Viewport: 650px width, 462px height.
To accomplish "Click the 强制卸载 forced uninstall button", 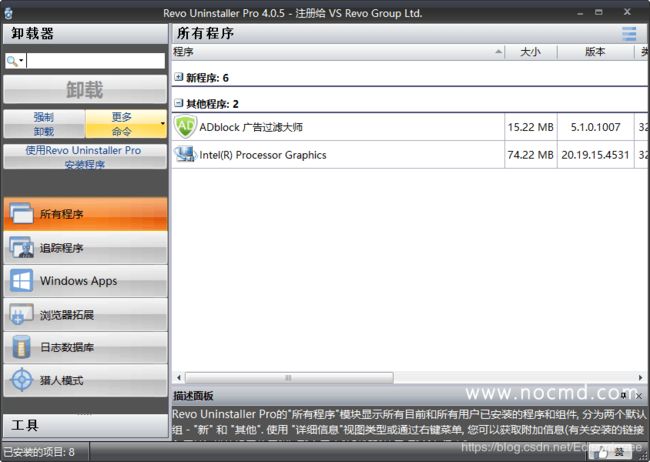I will (x=44, y=124).
